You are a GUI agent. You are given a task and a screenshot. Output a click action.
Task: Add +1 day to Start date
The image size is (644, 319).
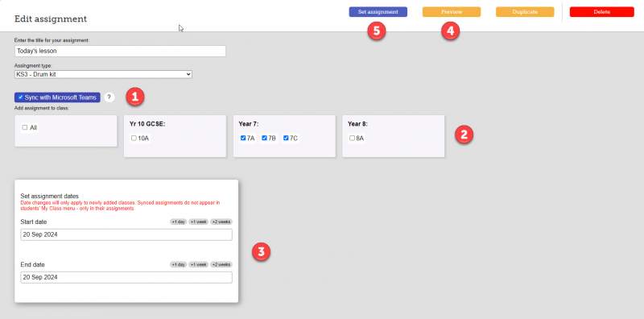pyautogui.click(x=178, y=222)
